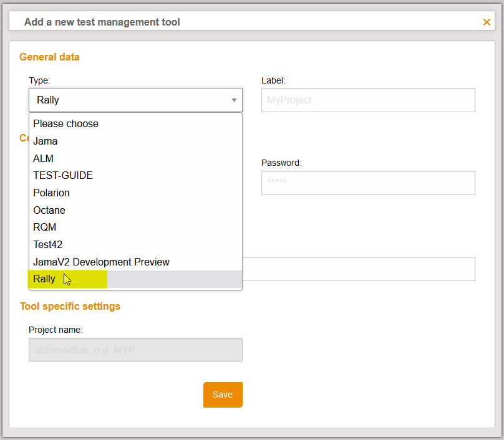Click inside the Password field

point(367,183)
